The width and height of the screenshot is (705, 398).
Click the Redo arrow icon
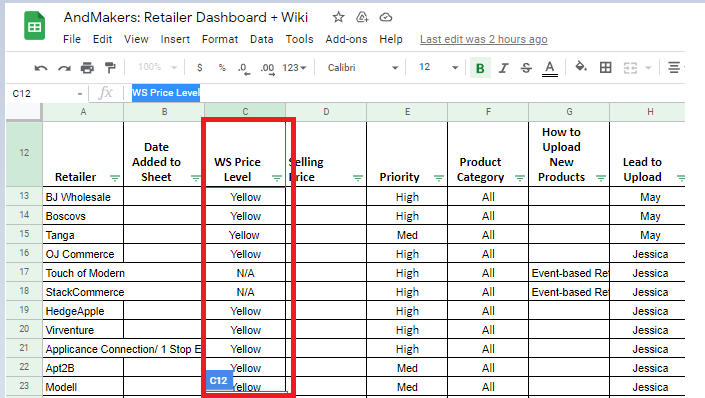[x=64, y=68]
